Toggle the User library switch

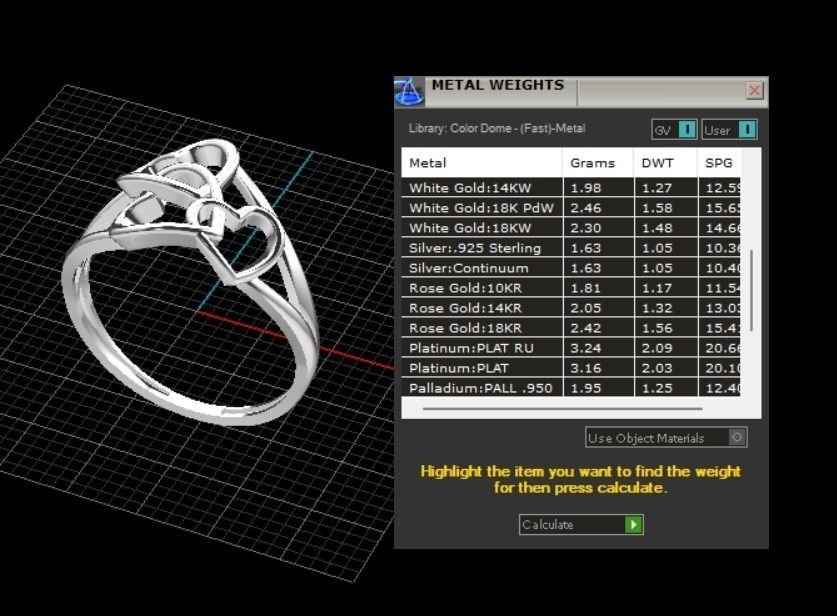point(729,130)
